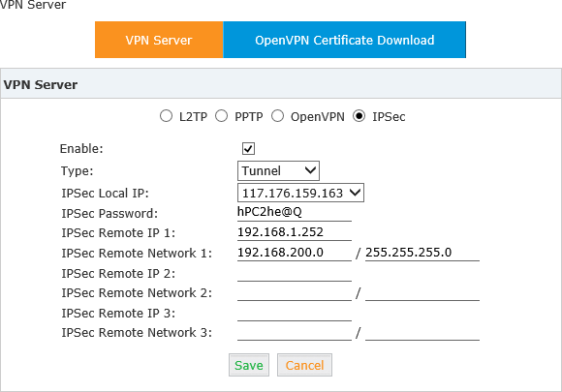This screenshot has width=562, height=392.
Task: Click the Remote Network 2 subnet mask field
Action: coord(422,293)
